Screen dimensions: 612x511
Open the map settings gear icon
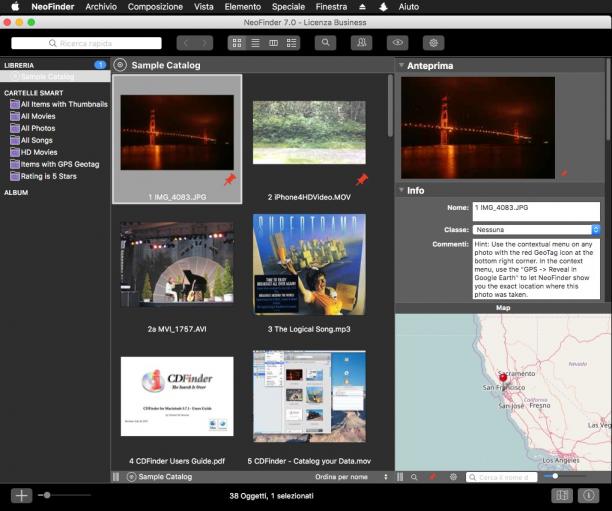point(453,477)
